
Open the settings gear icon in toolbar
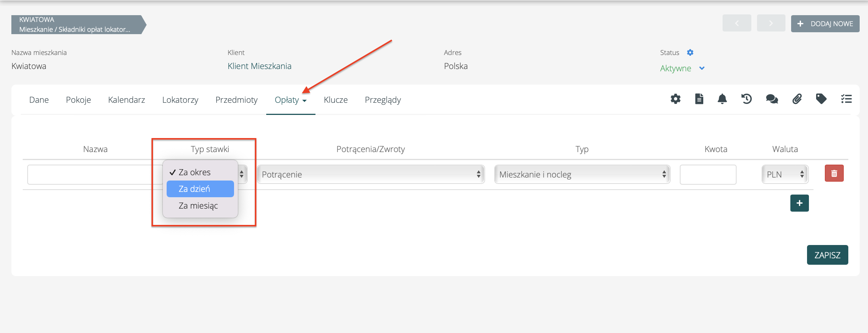pos(675,99)
